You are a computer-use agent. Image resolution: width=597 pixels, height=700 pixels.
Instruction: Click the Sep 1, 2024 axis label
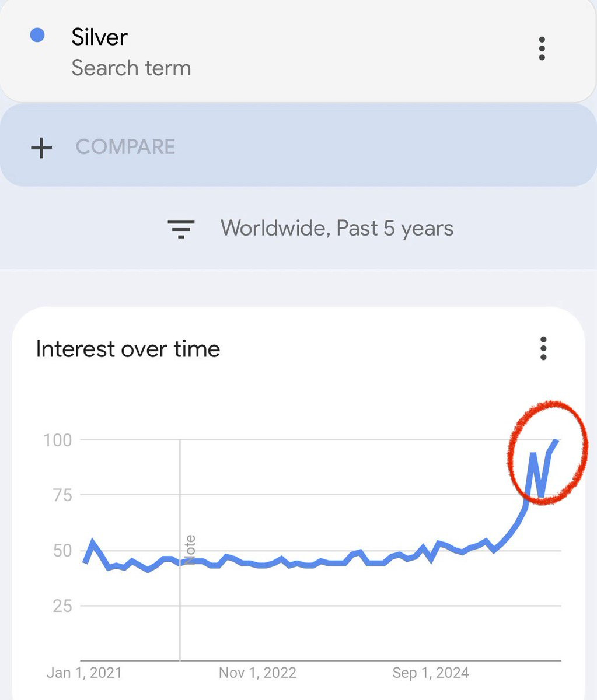pyautogui.click(x=431, y=673)
